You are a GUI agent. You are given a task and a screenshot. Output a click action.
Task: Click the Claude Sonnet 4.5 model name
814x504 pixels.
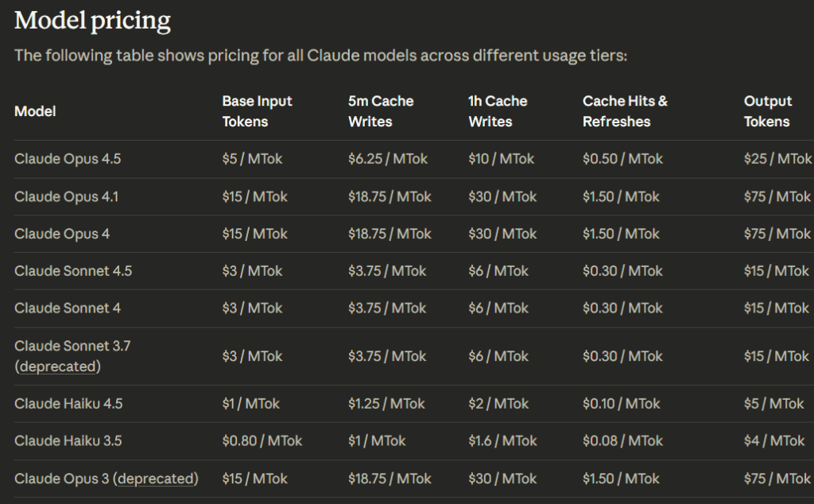click(x=73, y=271)
